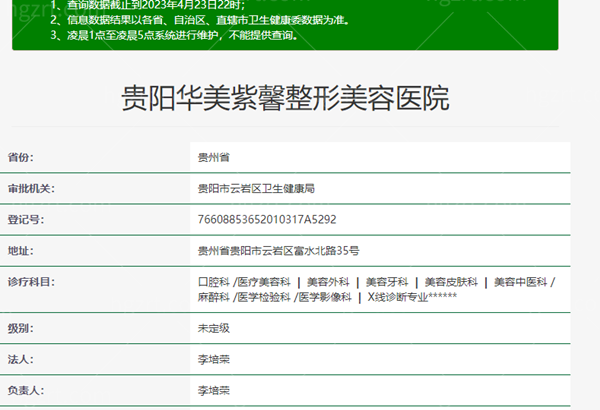Select the 医学影像科 department entry
Image resolution: width=600 pixels, height=410 pixels.
(x=325, y=297)
